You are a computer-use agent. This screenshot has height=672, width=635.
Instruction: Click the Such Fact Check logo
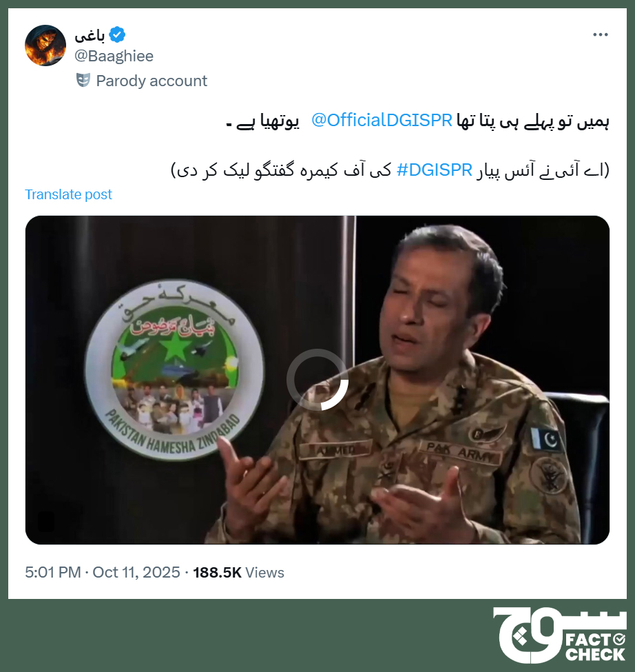[x=560, y=635]
